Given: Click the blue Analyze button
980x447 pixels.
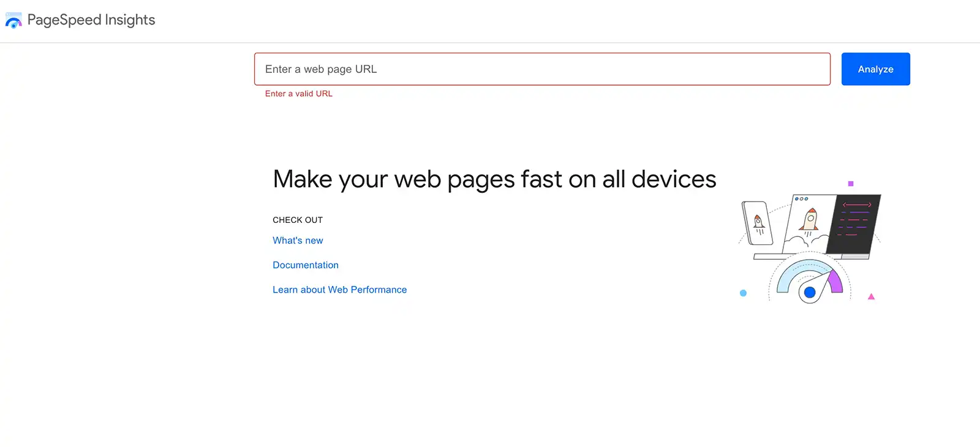Looking at the screenshot, I should point(875,69).
